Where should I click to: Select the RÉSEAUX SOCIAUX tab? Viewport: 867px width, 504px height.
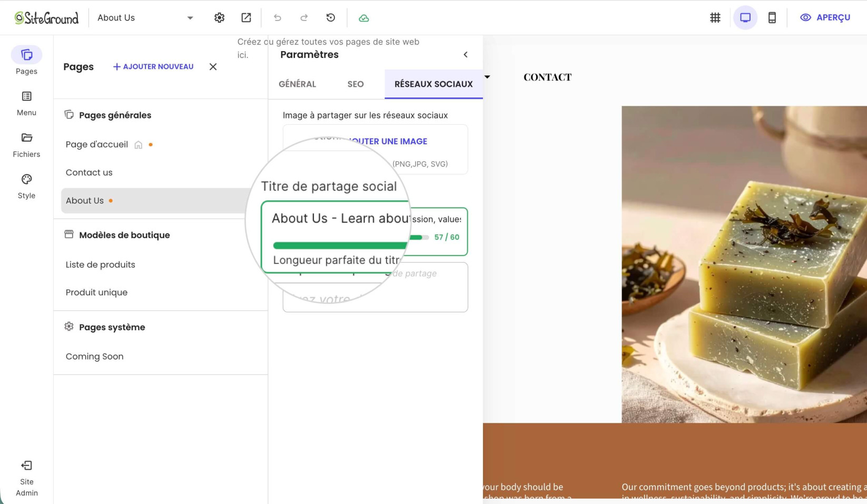[x=434, y=84]
